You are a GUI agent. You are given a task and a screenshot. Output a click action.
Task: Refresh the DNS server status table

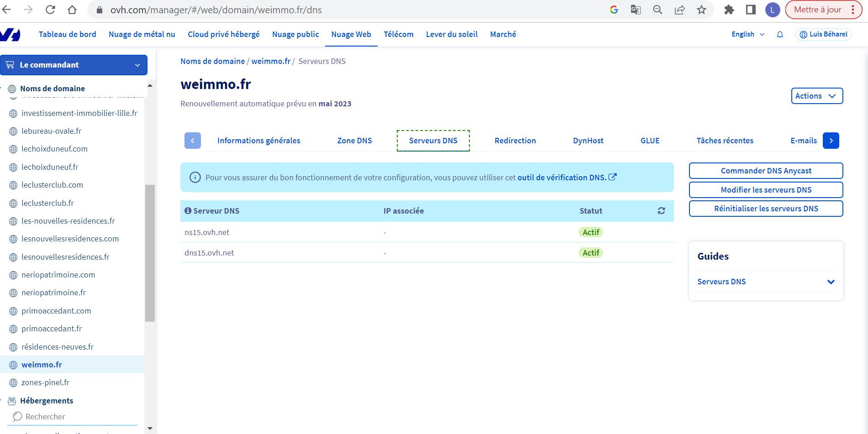click(661, 211)
